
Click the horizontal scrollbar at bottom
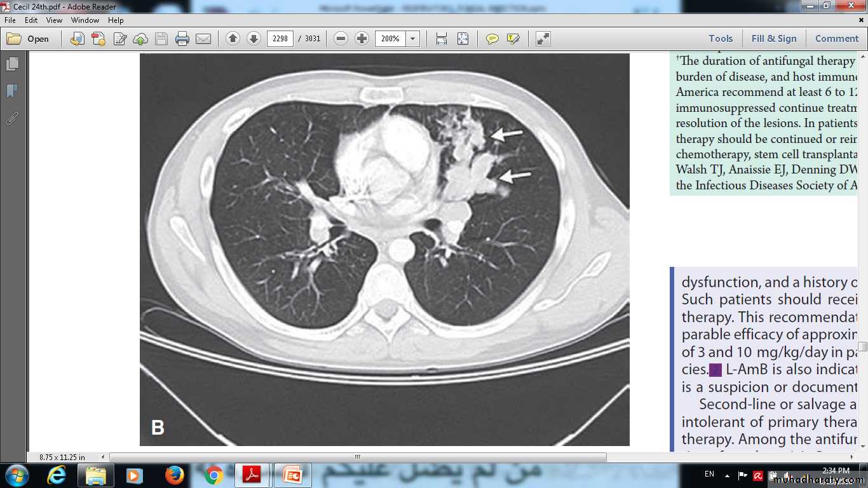[357, 457]
